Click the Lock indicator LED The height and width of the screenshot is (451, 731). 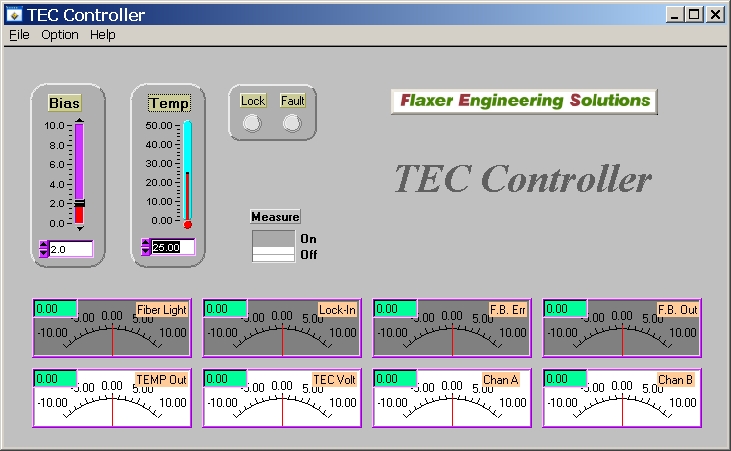pyautogui.click(x=252, y=123)
